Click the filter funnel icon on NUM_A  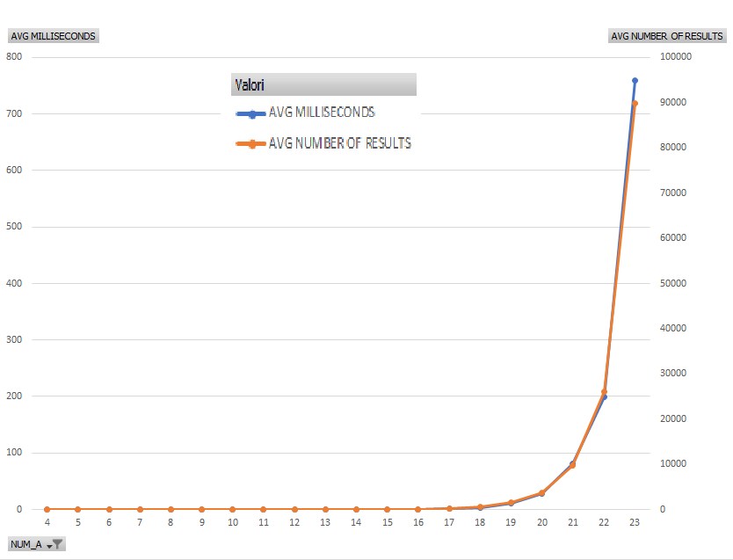57,544
